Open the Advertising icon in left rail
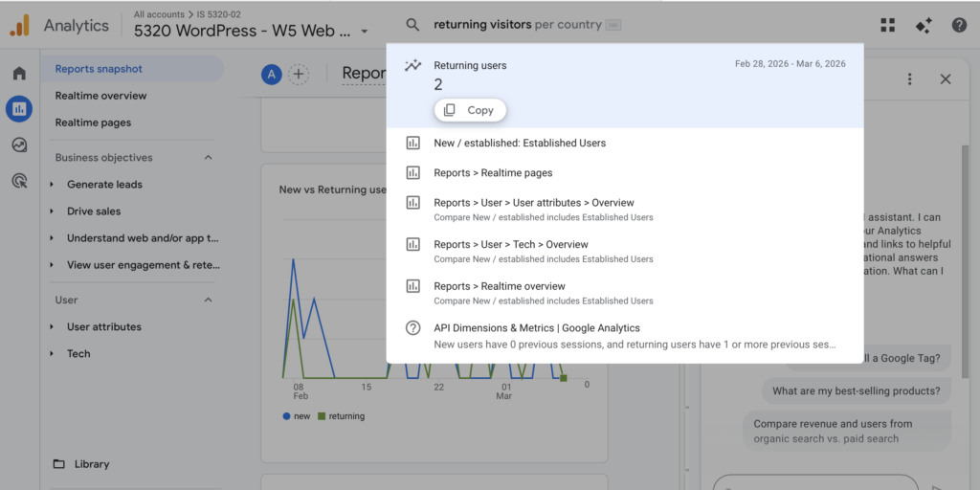Viewport: 980px width, 490px height. [x=19, y=180]
